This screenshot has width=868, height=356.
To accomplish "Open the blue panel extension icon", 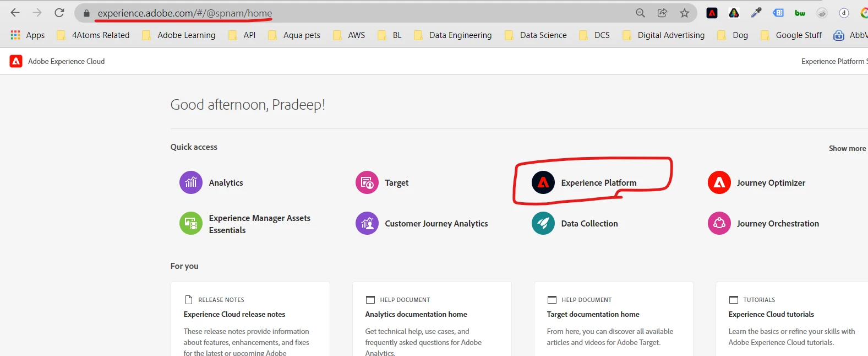I will 778,13.
